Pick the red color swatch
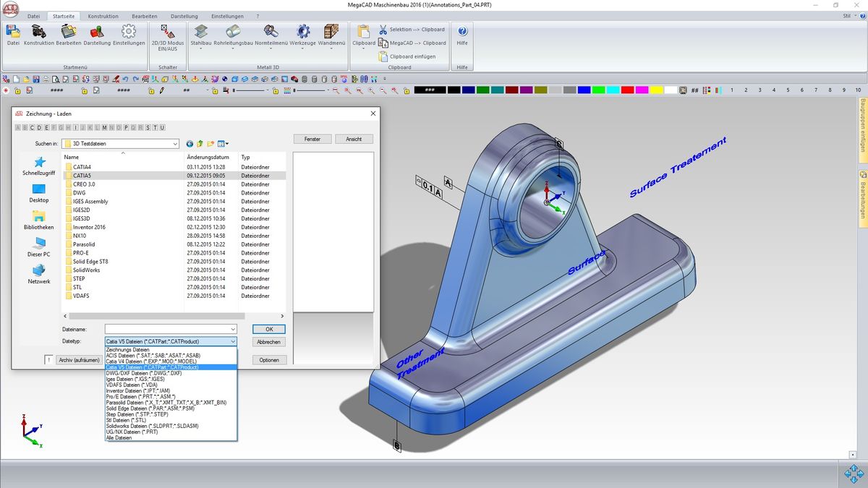Screen dimensions: 868x488 click(627, 90)
